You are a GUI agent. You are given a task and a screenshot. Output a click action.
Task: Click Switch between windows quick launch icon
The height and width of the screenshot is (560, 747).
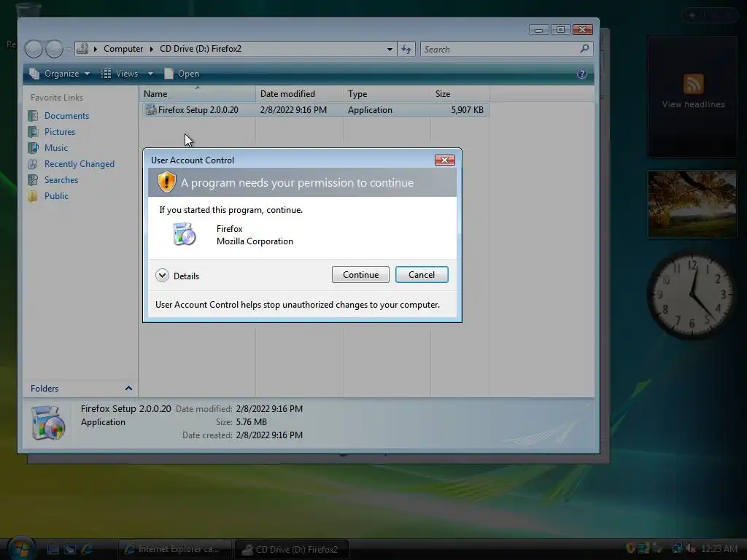(x=70, y=550)
